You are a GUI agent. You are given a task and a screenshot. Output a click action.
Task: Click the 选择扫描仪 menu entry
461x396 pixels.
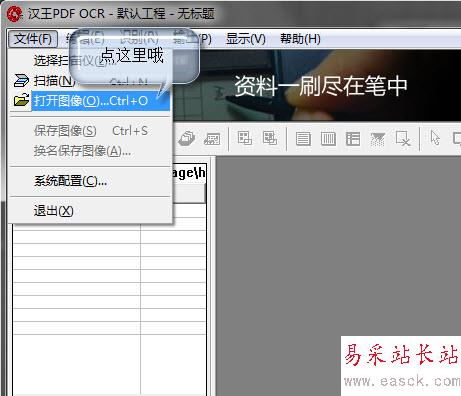[90, 60]
